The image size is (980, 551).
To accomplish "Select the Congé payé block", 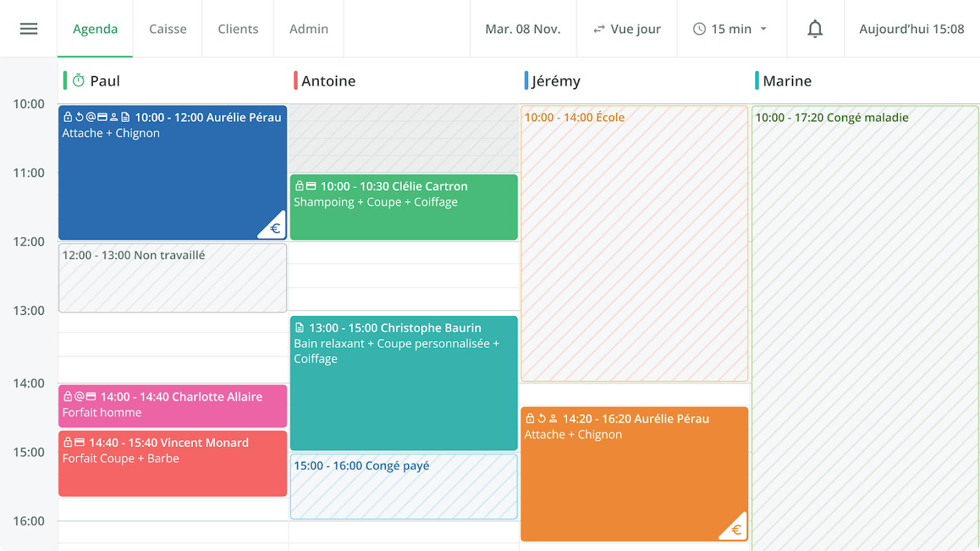I will point(404,486).
